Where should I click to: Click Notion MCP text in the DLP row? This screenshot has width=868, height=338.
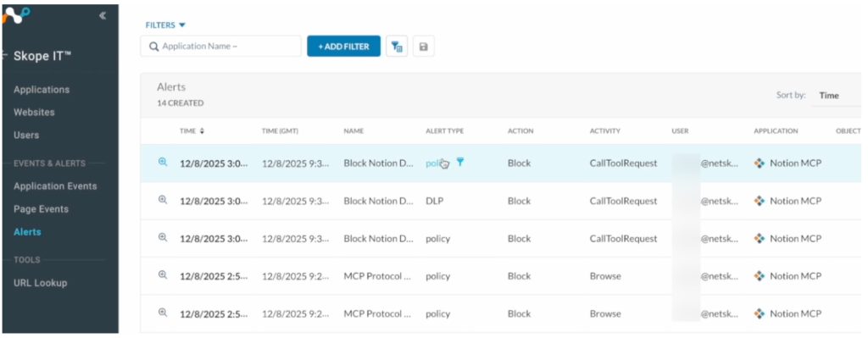[x=795, y=201]
